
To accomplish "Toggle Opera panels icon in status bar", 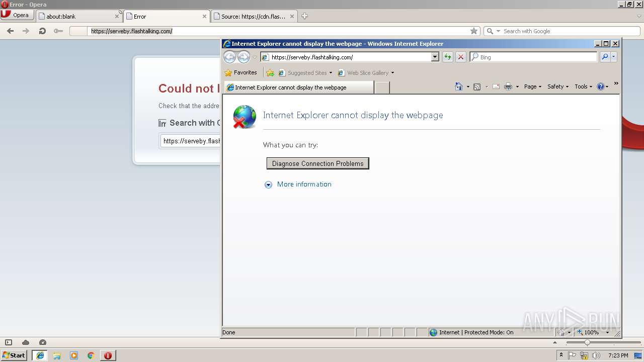I will coord(9,342).
